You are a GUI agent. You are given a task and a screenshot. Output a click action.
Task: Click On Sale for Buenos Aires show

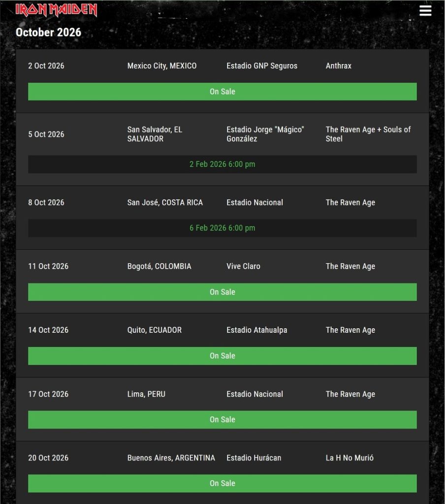[x=222, y=483]
